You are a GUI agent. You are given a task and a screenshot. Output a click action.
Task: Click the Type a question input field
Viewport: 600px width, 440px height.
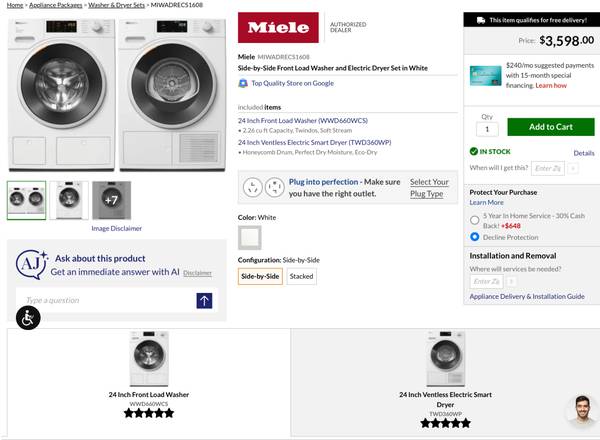(105, 300)
